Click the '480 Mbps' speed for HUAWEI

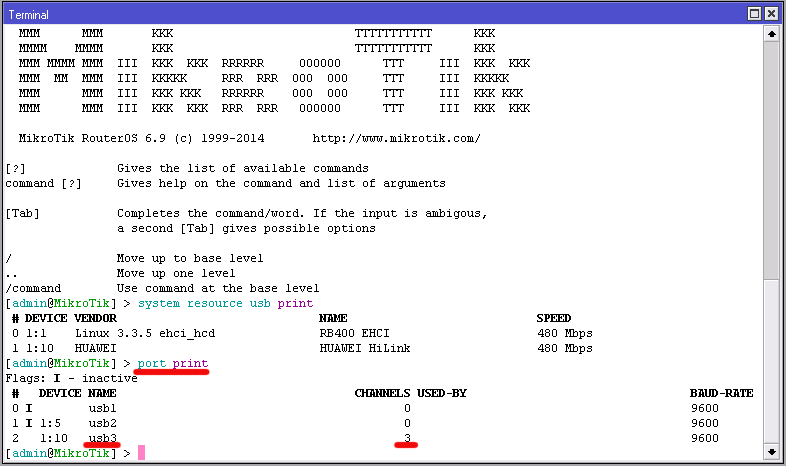click(564, 348)
